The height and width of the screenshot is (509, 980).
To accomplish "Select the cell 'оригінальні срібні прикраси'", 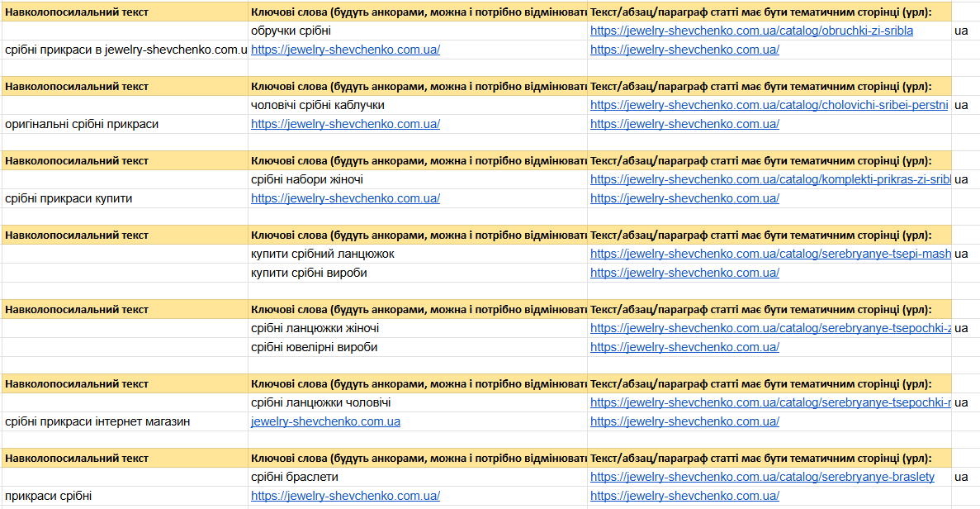I will 125,124.
